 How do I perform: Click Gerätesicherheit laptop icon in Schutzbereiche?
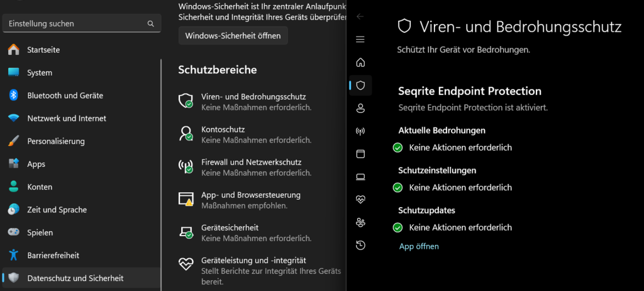pos(186,232)
